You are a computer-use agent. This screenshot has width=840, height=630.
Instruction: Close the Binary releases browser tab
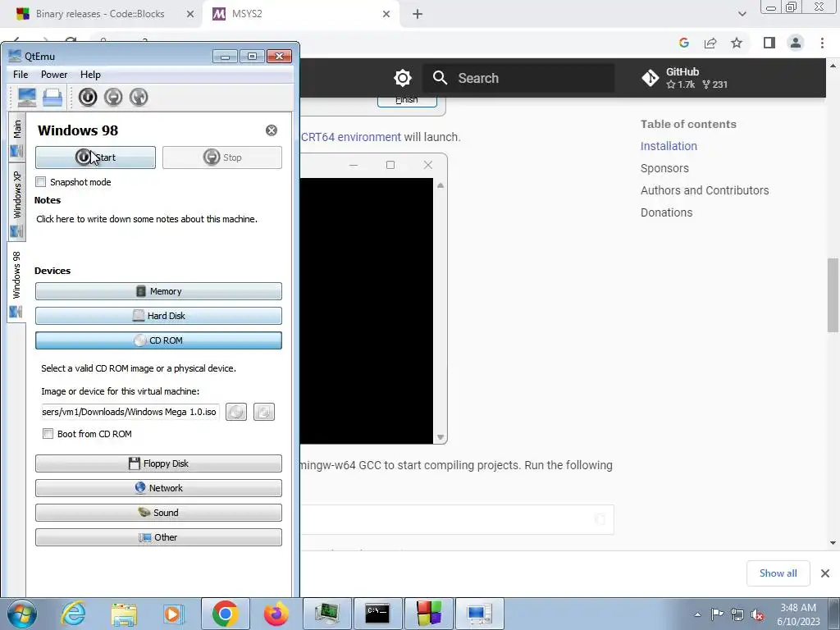tap(190, 14)
